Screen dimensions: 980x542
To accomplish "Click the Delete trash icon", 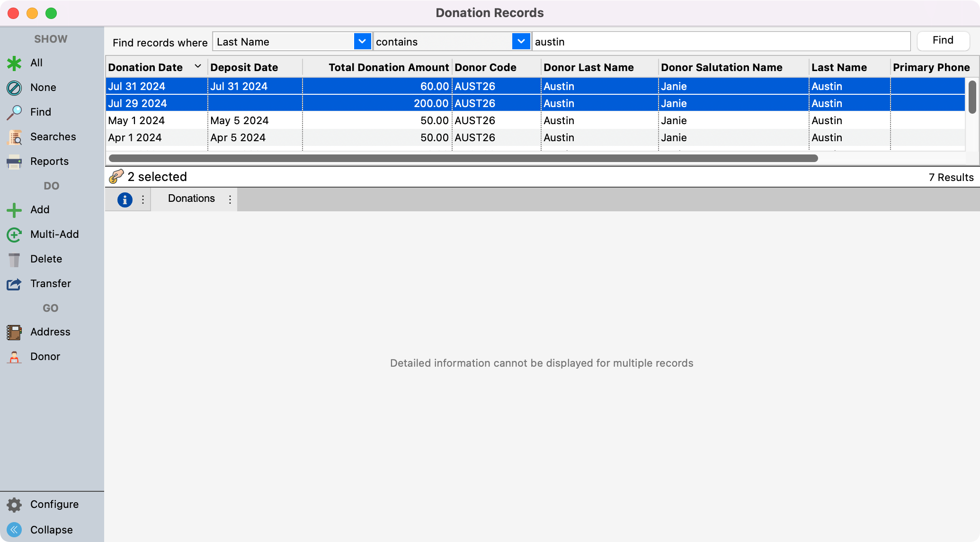I will point(14,259).
